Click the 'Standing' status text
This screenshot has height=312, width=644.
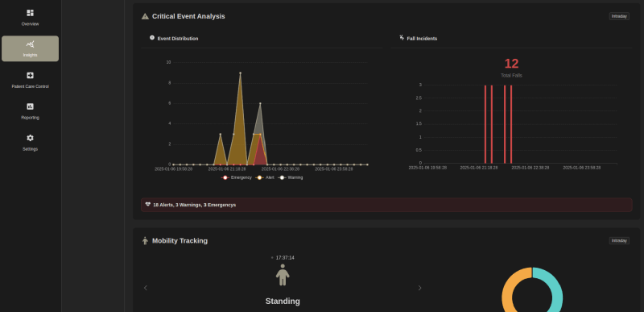coord(283,302)
